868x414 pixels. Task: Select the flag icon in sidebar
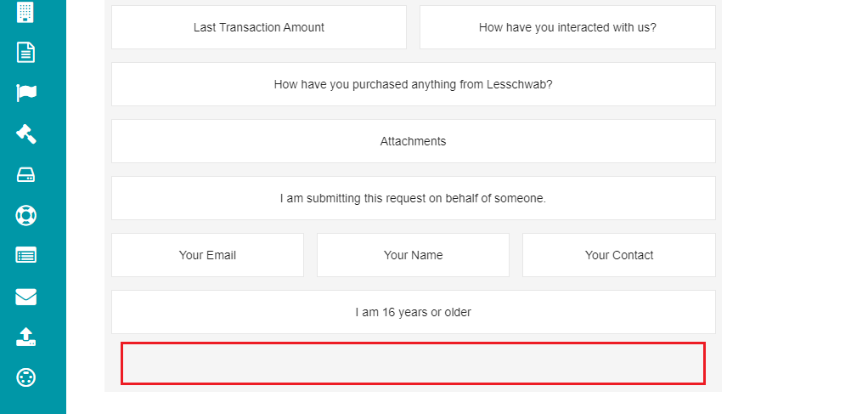click(26, 93)
